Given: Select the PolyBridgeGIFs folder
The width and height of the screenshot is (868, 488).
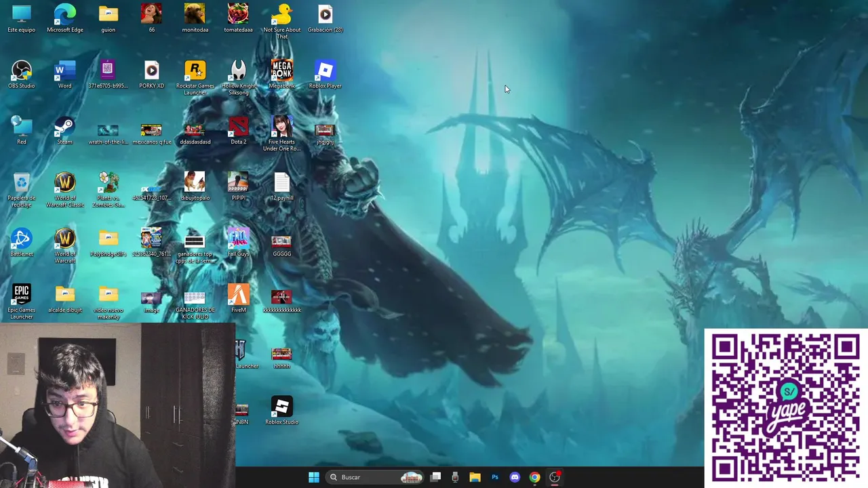Looking at the screenshot, I should [x=108, y=243].
